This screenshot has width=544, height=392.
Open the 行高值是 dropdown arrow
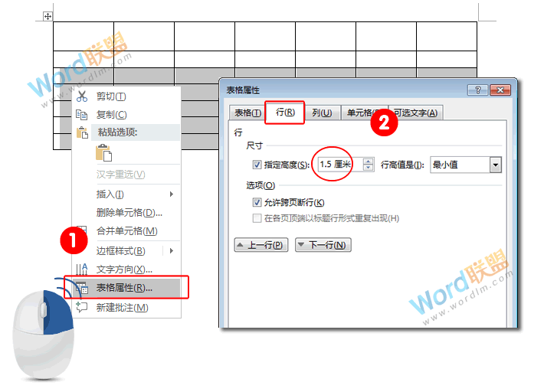[x=496, y=165]
